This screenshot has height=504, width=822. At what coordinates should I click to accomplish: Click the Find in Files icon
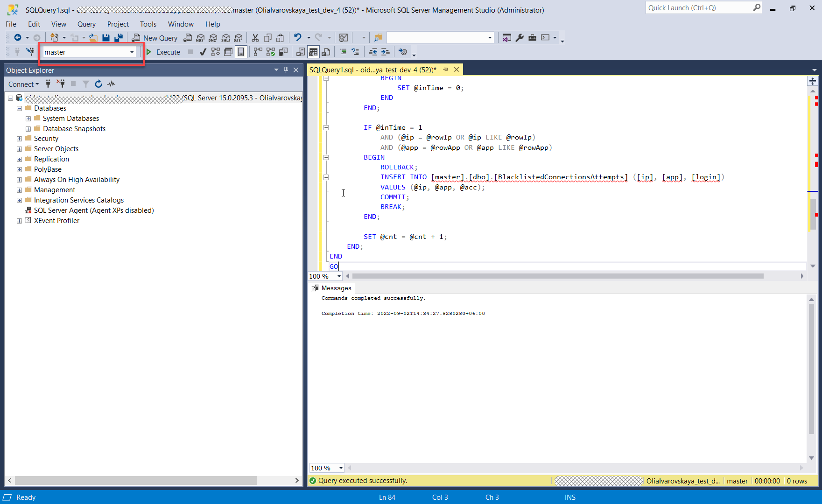[x=378, y=38]
